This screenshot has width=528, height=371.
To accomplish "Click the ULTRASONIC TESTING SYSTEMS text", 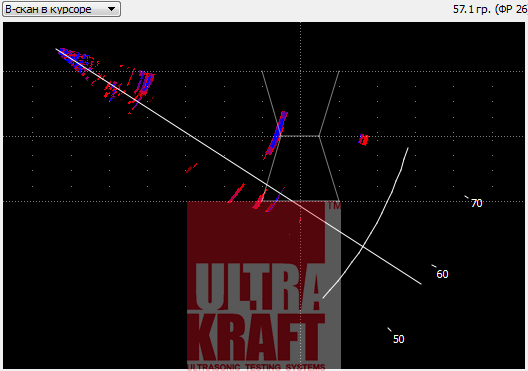I will pyautogui.click(x=256, y=367).
